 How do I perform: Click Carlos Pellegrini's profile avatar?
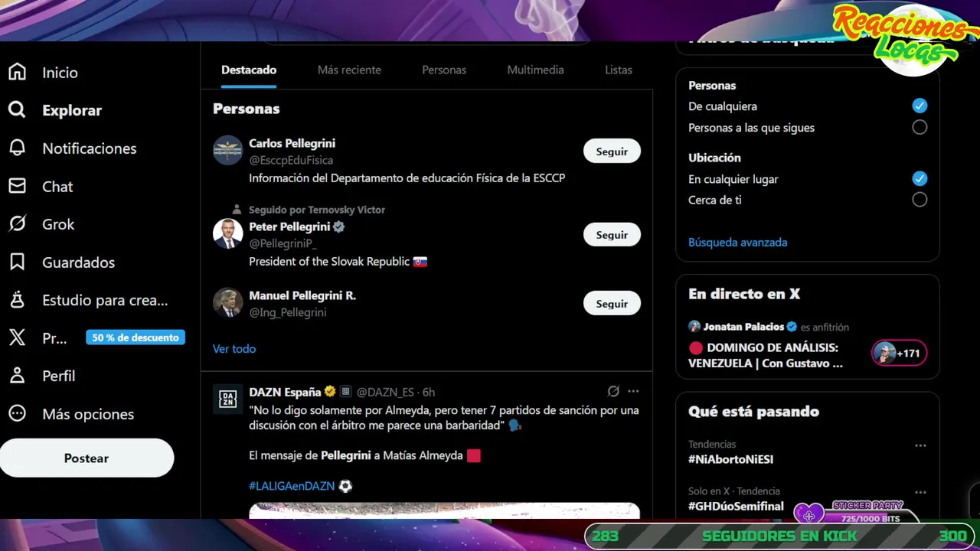tap(227, 150)
